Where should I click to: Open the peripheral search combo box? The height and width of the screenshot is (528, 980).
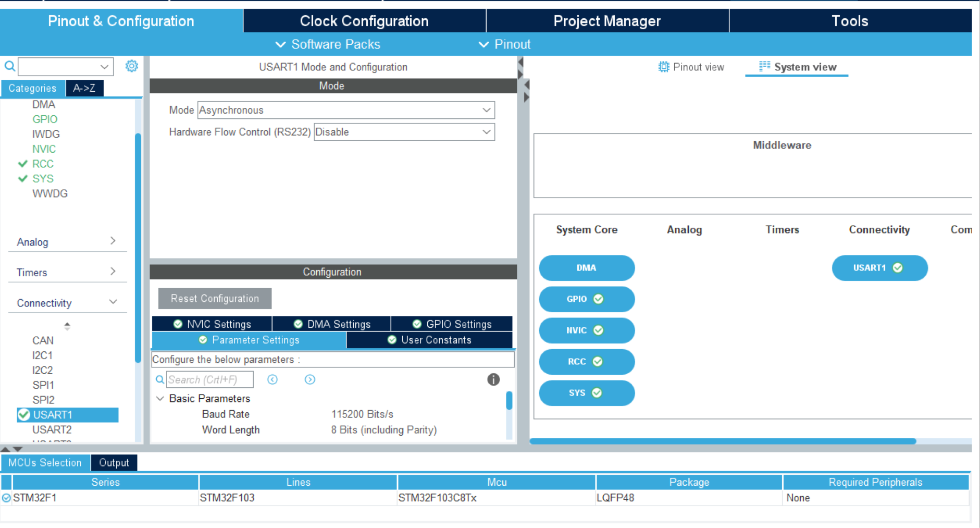(66, 67)
